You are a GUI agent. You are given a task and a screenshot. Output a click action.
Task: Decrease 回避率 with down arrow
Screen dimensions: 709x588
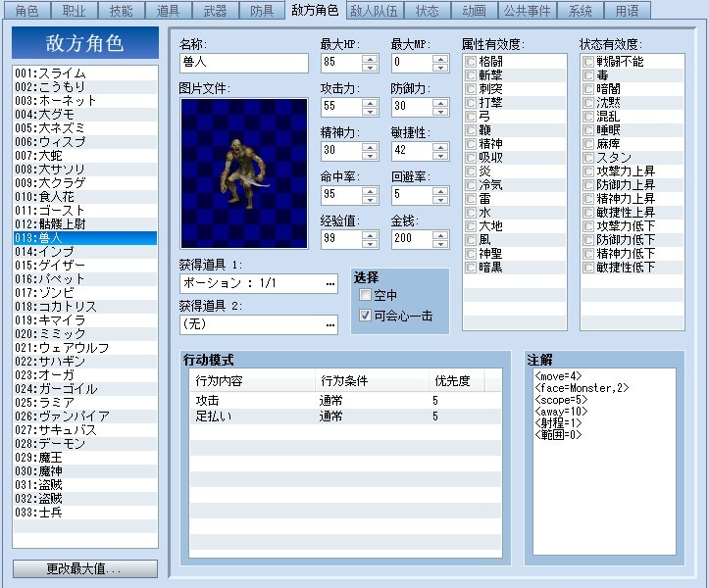pos(440,200)
